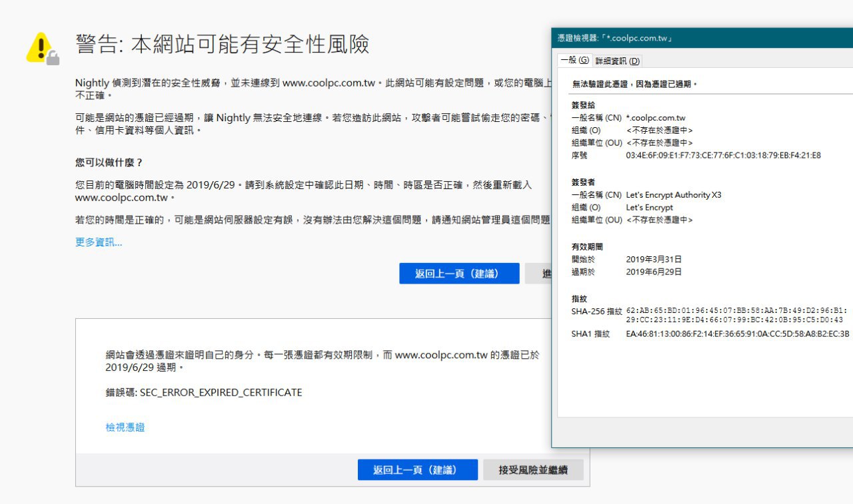Click start date 2019年3月31日
This screenshot has height=504, width=853.
pyautogui.click(x=654, y=260)
